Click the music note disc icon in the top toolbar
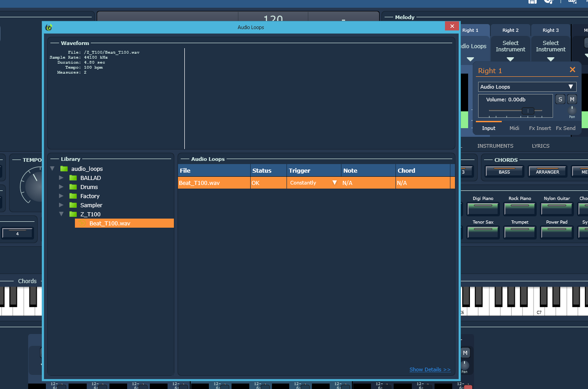 (548, 1)
